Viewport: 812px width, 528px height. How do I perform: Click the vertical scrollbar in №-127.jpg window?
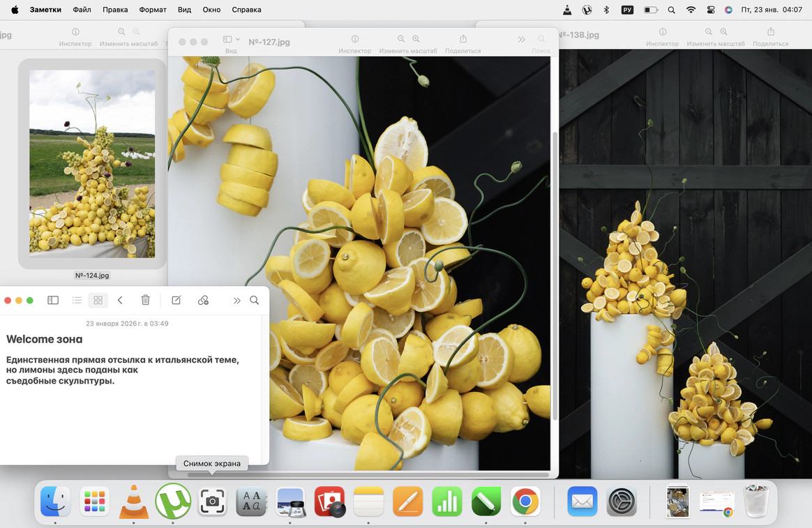[x=555, y=276]
